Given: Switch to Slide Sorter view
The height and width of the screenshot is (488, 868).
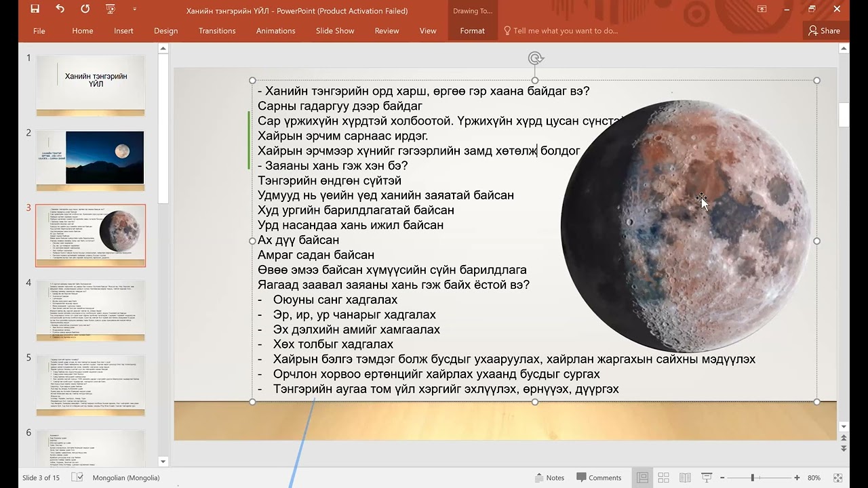Looking at the screenshot, I should coord(663,478).
